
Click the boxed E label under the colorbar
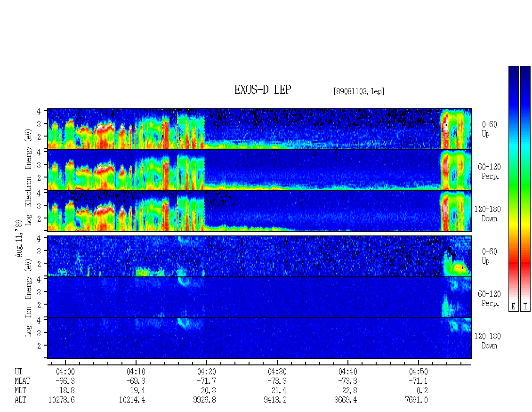pos(513,307)
